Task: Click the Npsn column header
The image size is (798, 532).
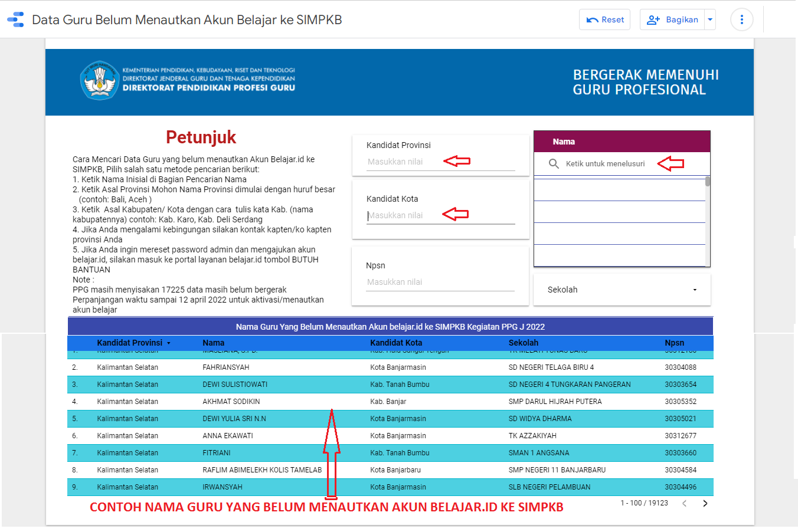Action: pos(674,343)
